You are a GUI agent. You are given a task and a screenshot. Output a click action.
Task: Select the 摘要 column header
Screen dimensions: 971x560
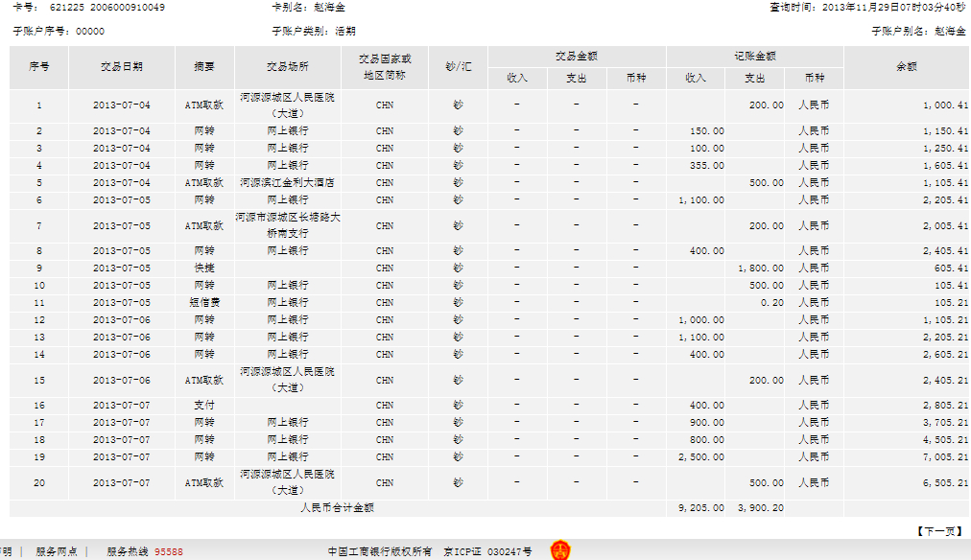(x=204, y=67)
